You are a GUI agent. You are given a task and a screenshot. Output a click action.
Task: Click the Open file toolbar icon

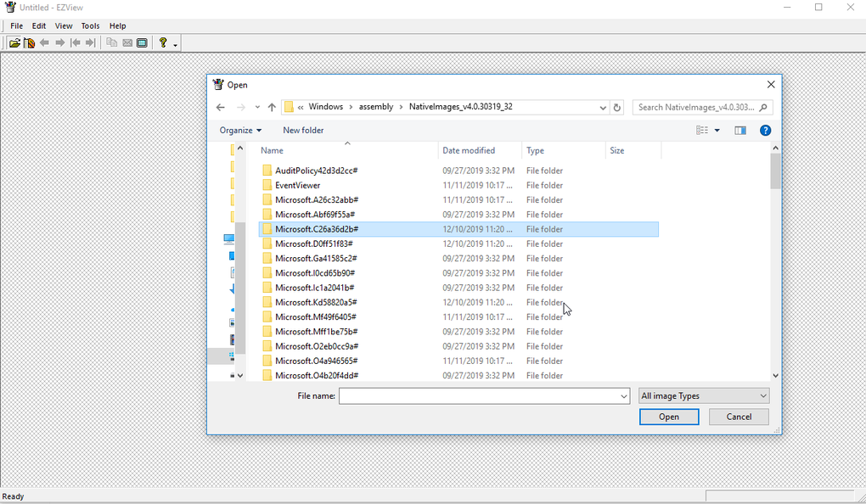[14, 43]
